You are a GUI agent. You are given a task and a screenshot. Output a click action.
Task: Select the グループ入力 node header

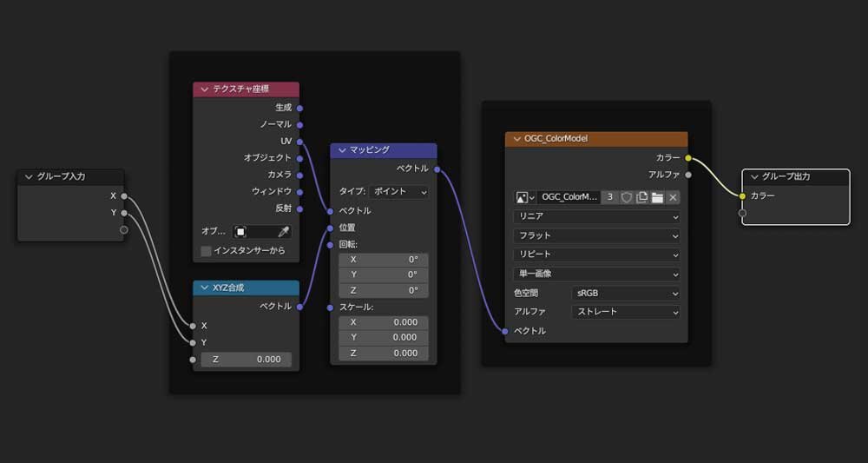(71, 176)
